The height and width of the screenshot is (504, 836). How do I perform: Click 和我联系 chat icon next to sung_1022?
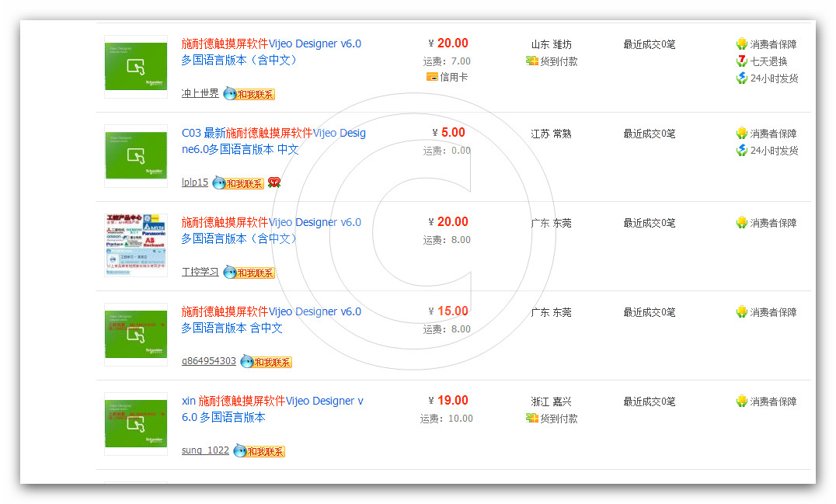pos(260,451)
